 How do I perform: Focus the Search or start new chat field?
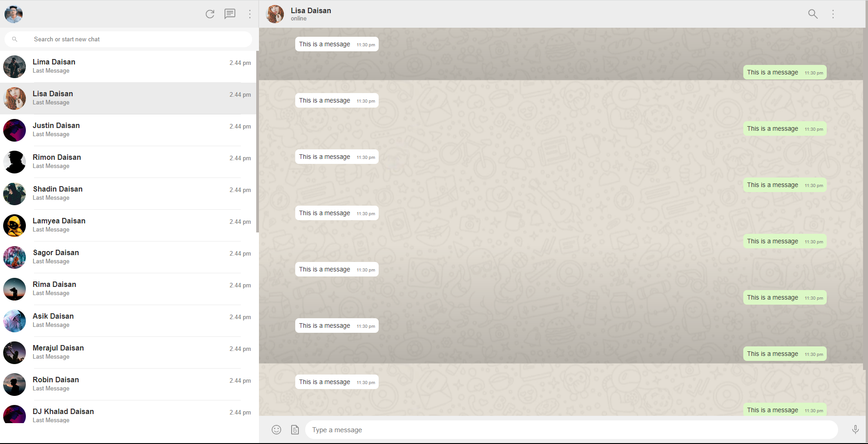pos(128,39)
